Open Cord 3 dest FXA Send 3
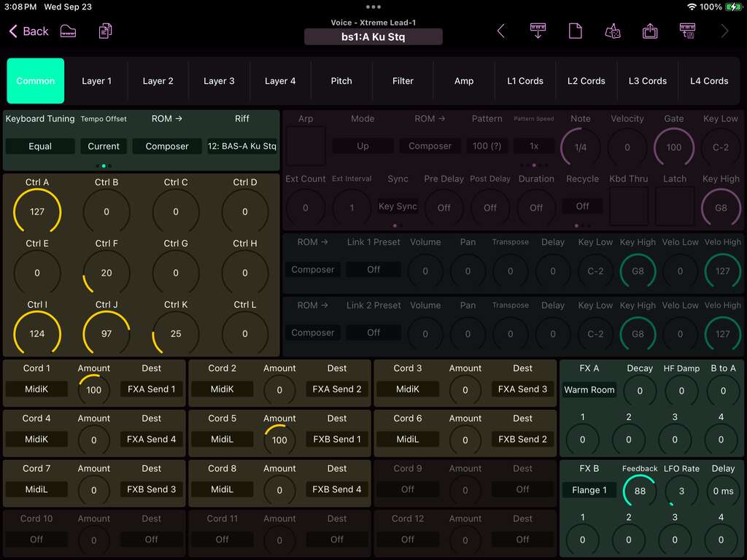This screenshot has height=560, width=747. (522, 389)
